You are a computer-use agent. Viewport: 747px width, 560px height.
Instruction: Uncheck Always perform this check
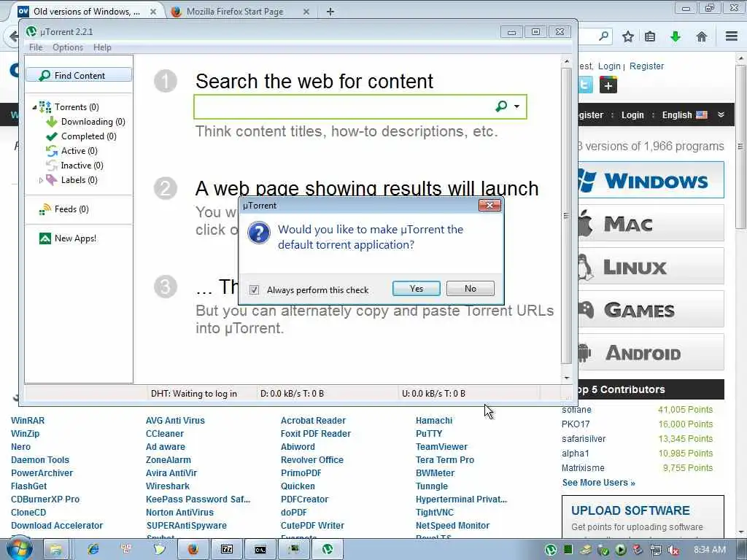[x=255, y=289]
